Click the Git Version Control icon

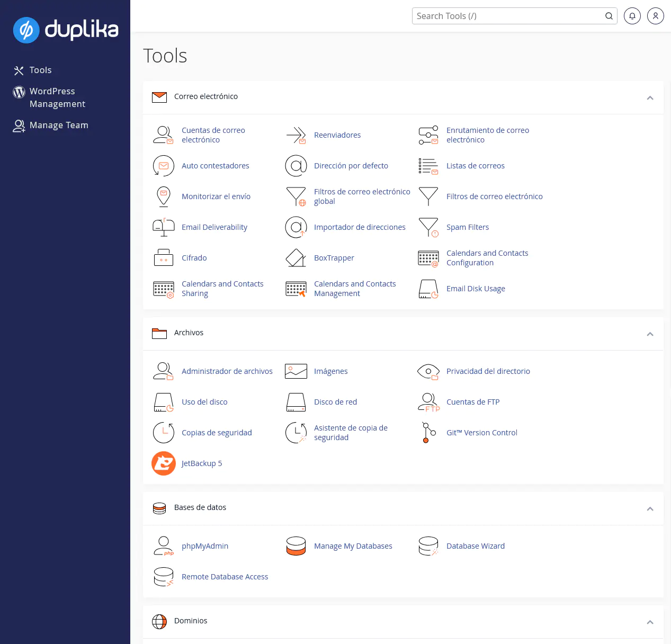point(428,433)
